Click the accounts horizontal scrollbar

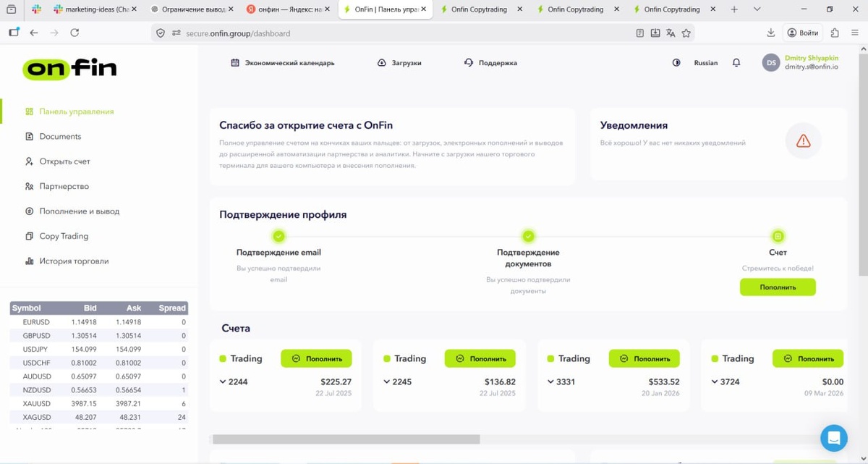[346, 439]
